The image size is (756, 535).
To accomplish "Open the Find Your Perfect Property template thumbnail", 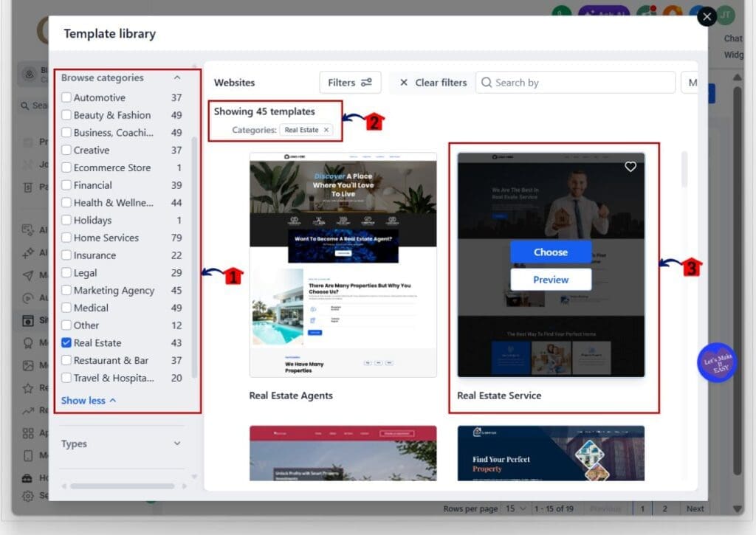I will pyautogui.click(x=551, y=453).
